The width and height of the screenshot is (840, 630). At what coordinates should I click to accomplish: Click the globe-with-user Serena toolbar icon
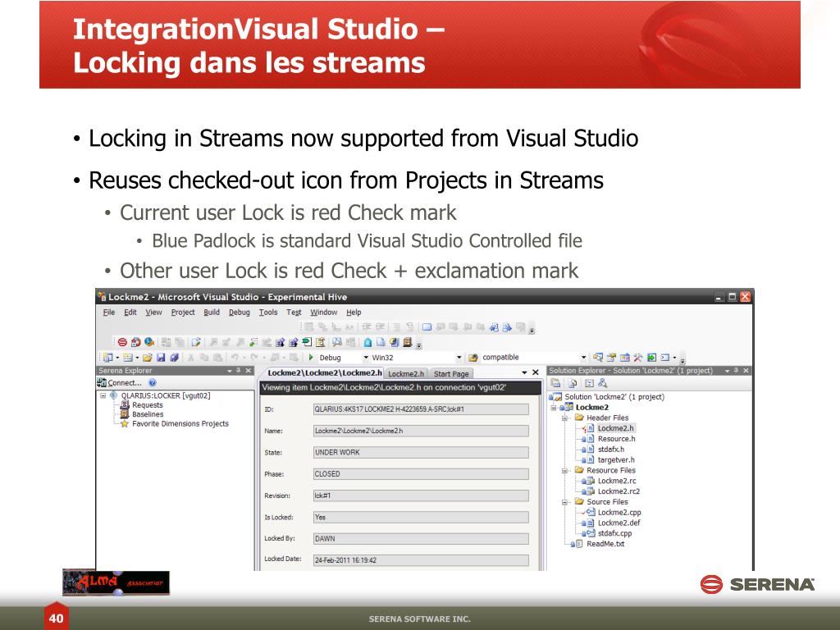149,342
